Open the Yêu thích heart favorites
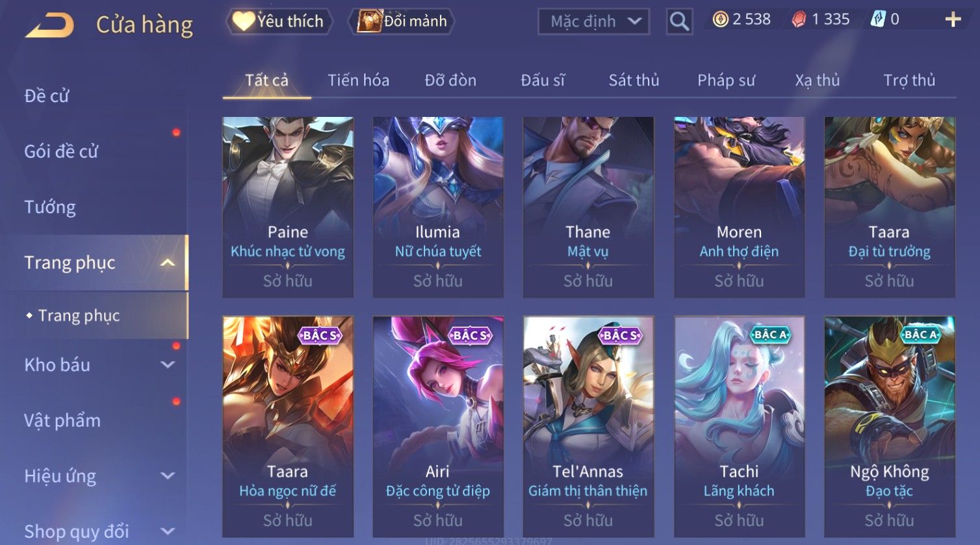 (279, 21)
